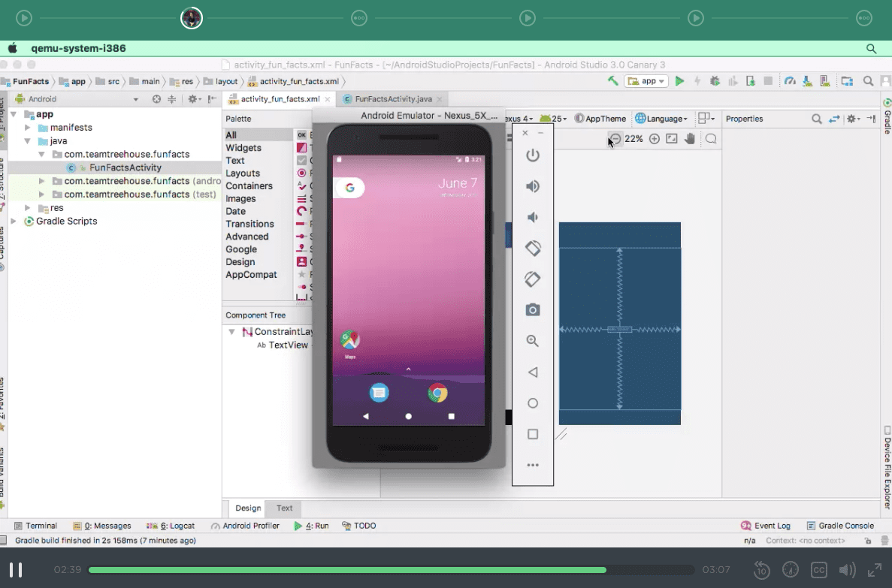Click the video playback progress bar
This screenshot has height=588, width=892.
(x=391, y=570)
